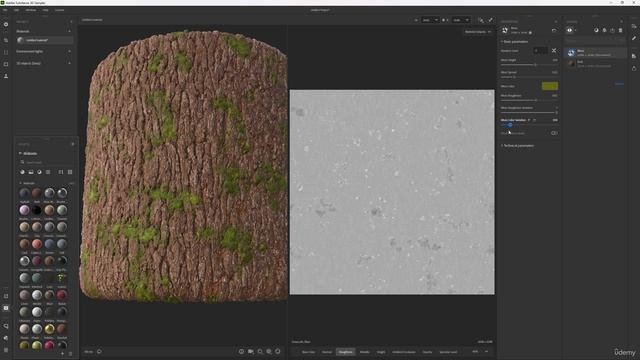Collapse the Basic parameters group
The image size is (640, 360).
tap(515, 42)
